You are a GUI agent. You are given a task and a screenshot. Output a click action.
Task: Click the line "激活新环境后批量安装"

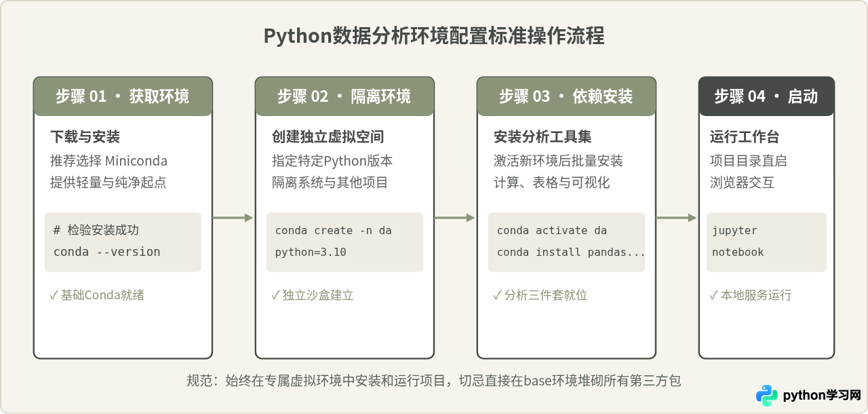[558, 161]
